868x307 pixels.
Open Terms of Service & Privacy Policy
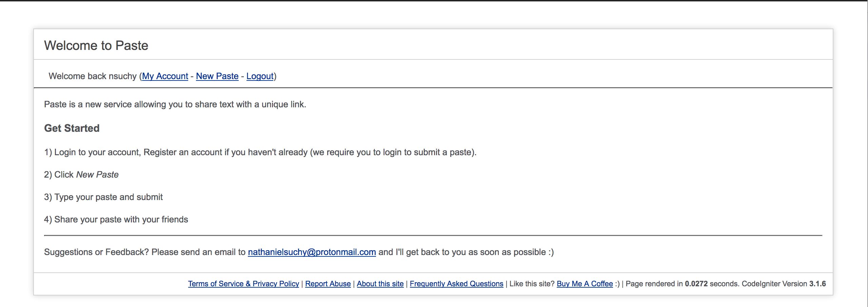[243, 284]
